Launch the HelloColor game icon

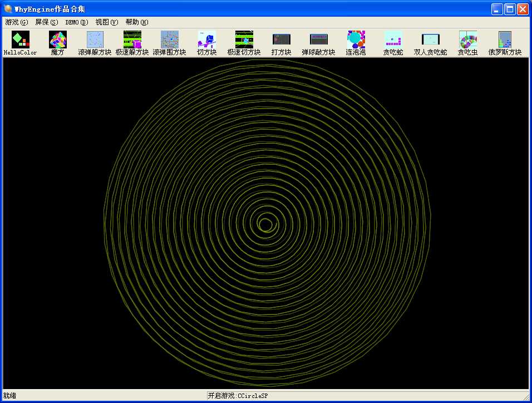pos(21,40)
